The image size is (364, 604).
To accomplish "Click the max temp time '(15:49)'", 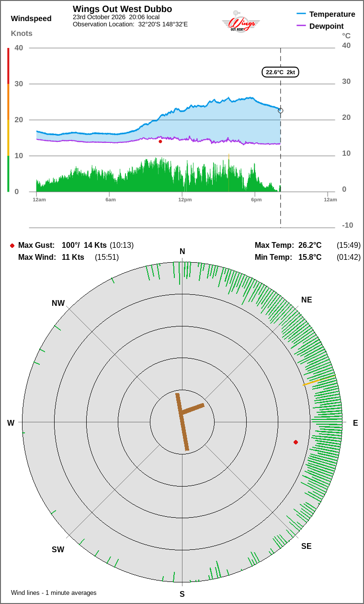I will pyautogui.click(x=349, y=245).
